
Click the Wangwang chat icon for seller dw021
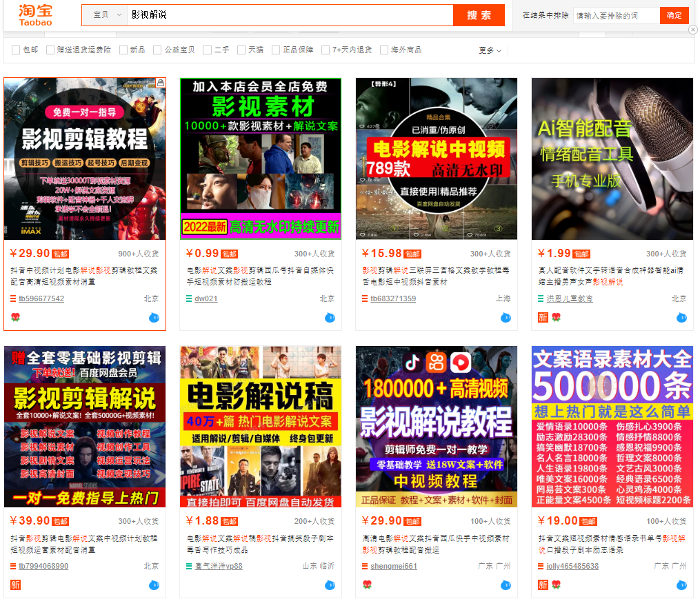(330, 318)
